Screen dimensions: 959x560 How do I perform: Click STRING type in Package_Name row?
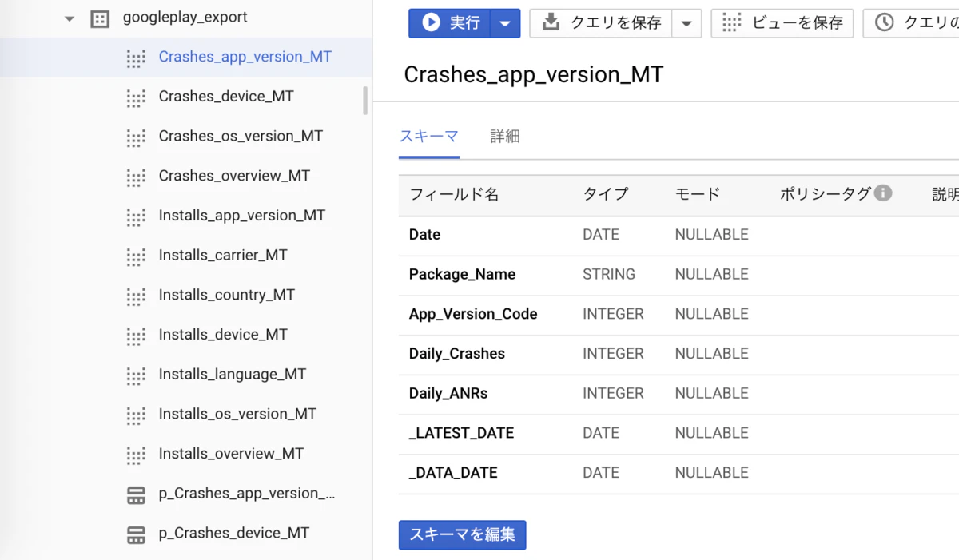609,274
